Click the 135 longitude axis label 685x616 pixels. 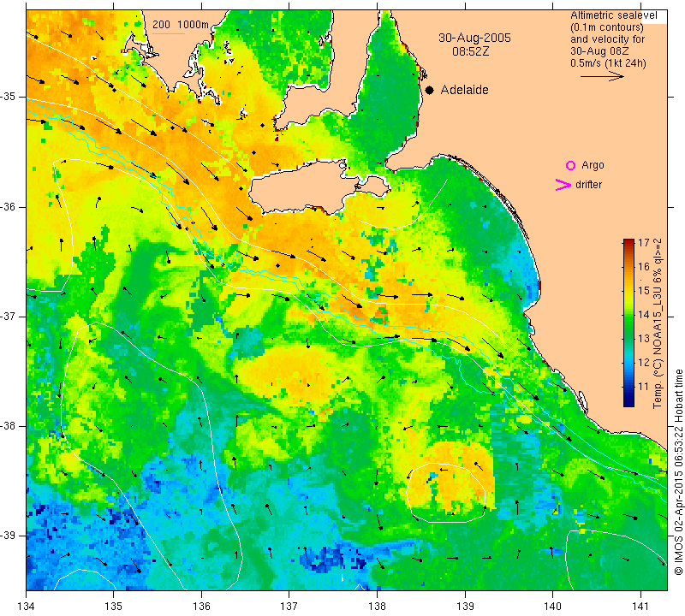[114, 607]
